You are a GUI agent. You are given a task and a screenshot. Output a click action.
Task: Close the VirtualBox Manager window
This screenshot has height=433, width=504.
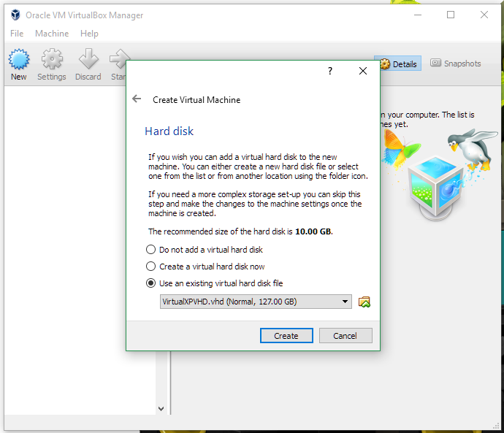tap(484, 15)
